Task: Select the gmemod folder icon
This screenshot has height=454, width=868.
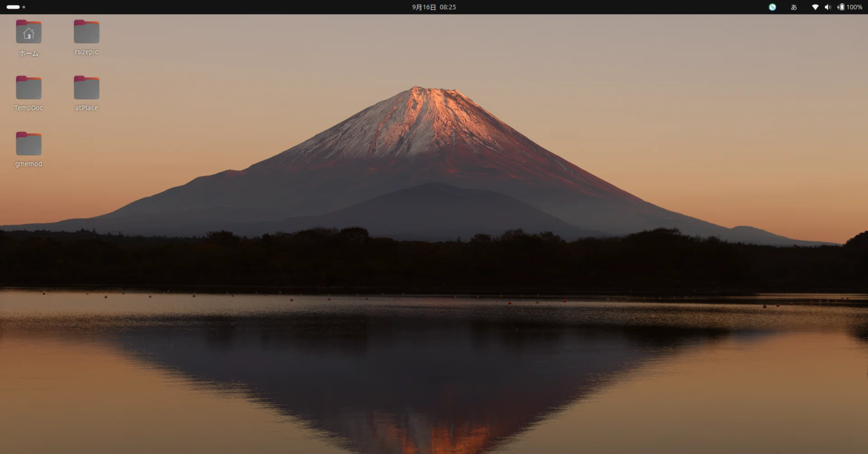Action: tap(28, 144)
